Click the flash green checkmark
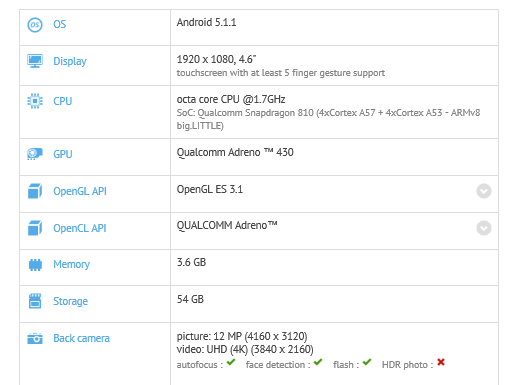Screen dimensions: 521x385 [x=367, y=362]
